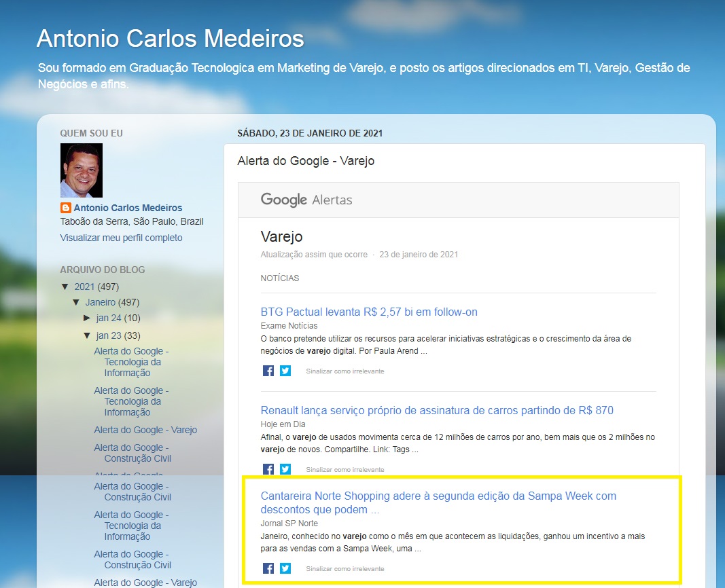Select the date 23 de janeiro de 2021
Image resolution: width=725 pixels, height=588 pixels.
pyautogui.click(x=419, y=255)
